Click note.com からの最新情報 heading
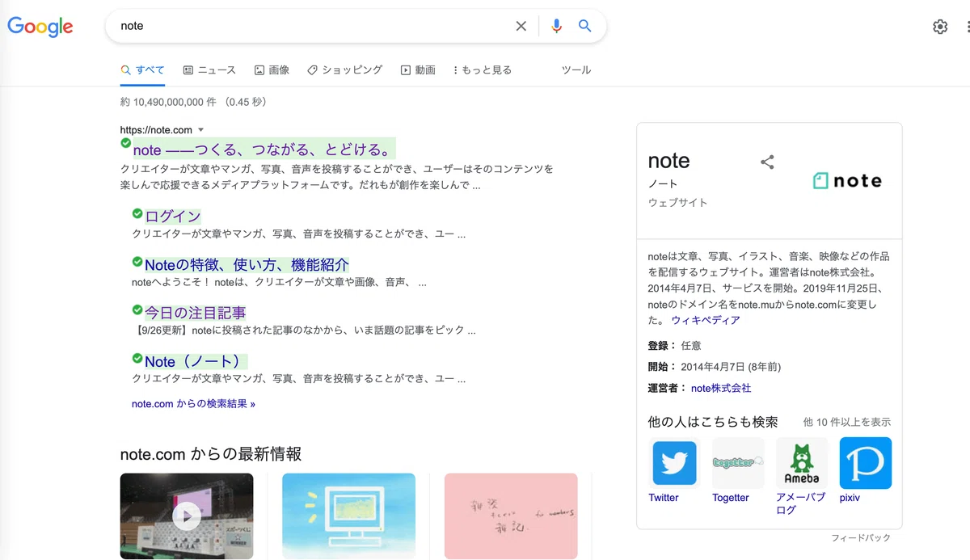Image resolution: width=970 pixels, height=560 pixels. click(211, 454)
